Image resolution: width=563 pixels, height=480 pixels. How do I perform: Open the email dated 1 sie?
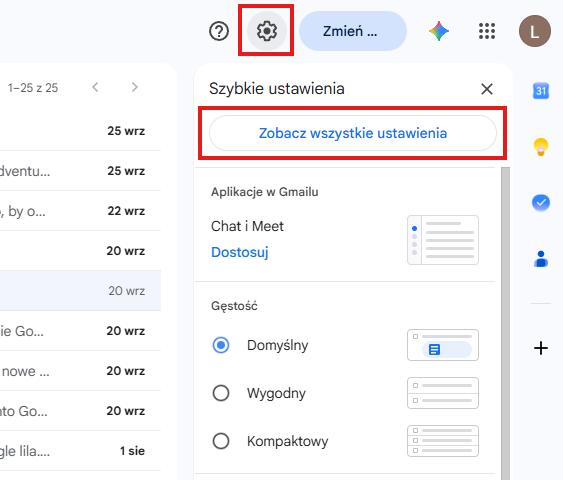pos(80,451)
